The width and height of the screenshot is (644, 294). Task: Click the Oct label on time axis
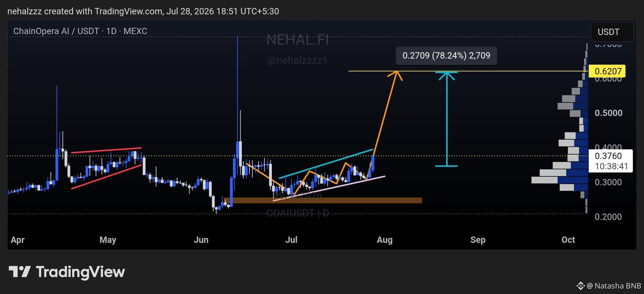[x=568, y=240]
